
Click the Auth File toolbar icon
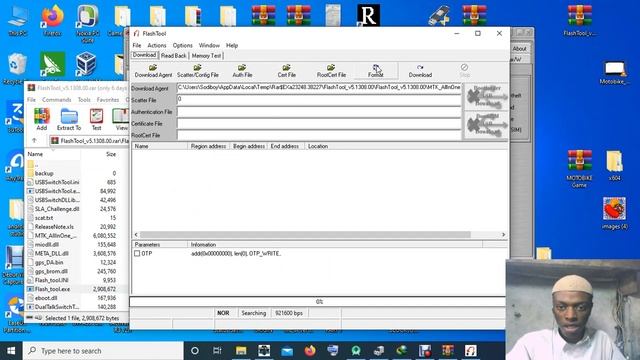242,71
